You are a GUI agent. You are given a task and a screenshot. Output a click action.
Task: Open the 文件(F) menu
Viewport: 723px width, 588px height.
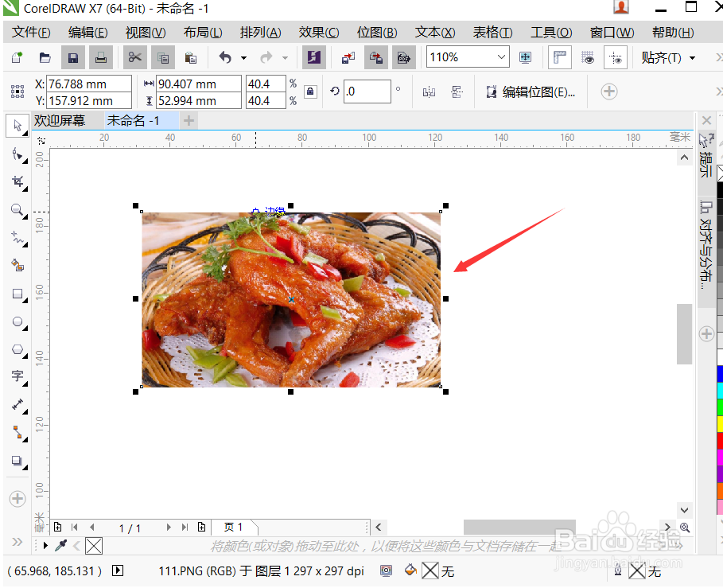point(31,33)
